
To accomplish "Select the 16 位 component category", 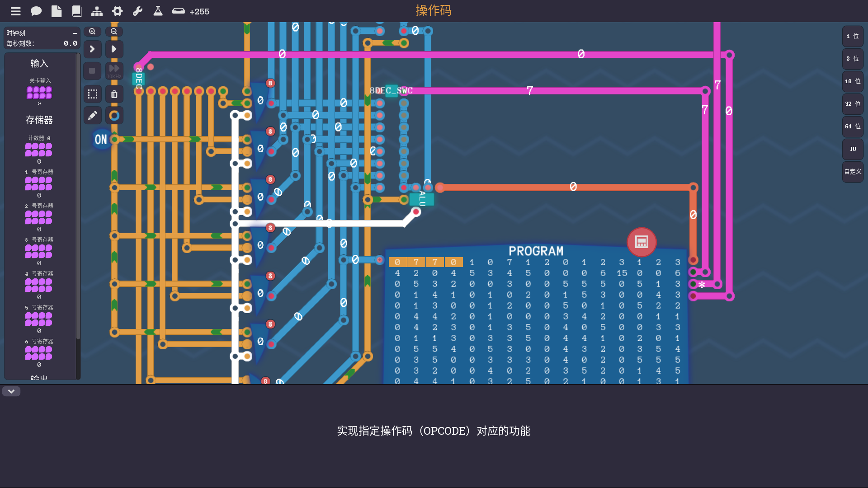I will tap(853, 81).
